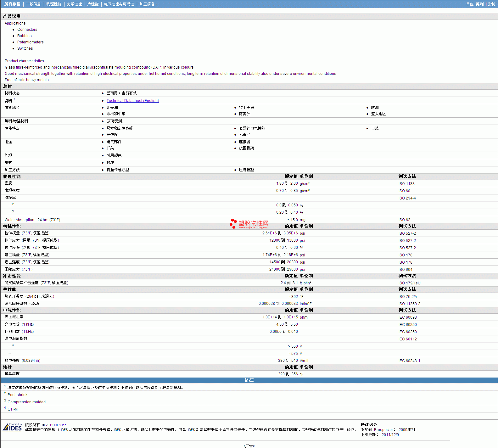Open the Technical Datasheet (English) link
This screenshot has width=498, height=448.
click(x=132, y=101)
